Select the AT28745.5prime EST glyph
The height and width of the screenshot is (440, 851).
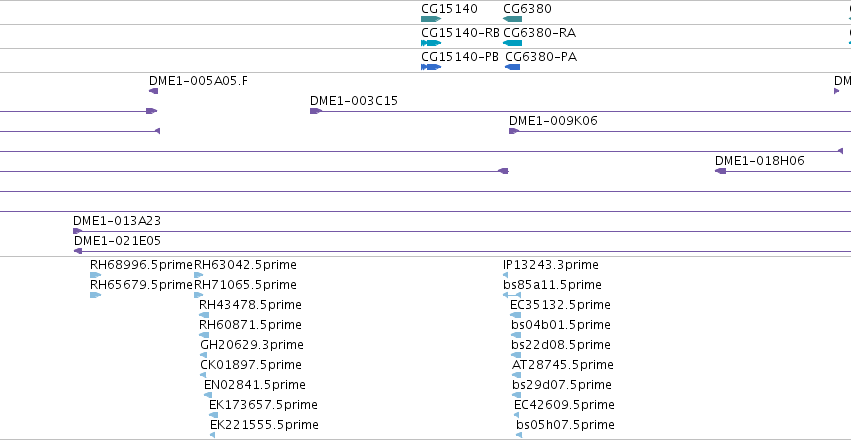click(x=516, y=375)
